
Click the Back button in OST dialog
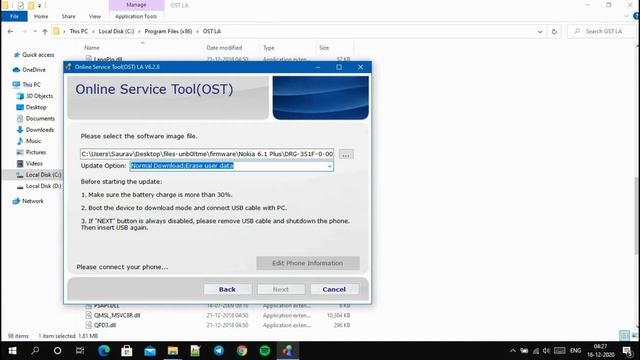pos(227,289)
